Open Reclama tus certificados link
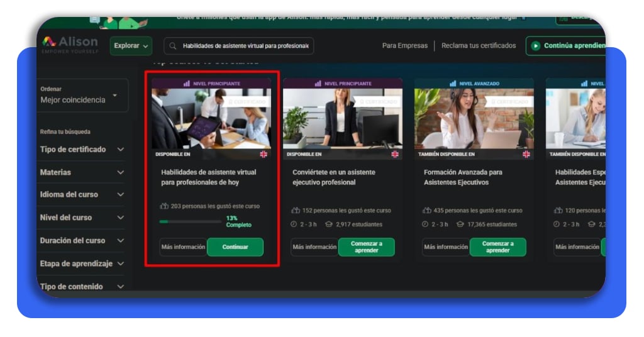This screenshot has height=337, width=644. coord(479,45)
